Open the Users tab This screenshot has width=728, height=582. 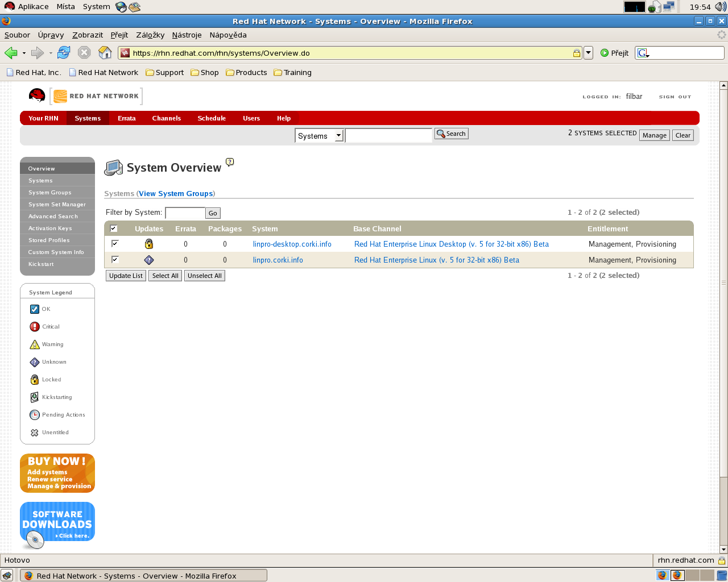[x=251, y=118]
